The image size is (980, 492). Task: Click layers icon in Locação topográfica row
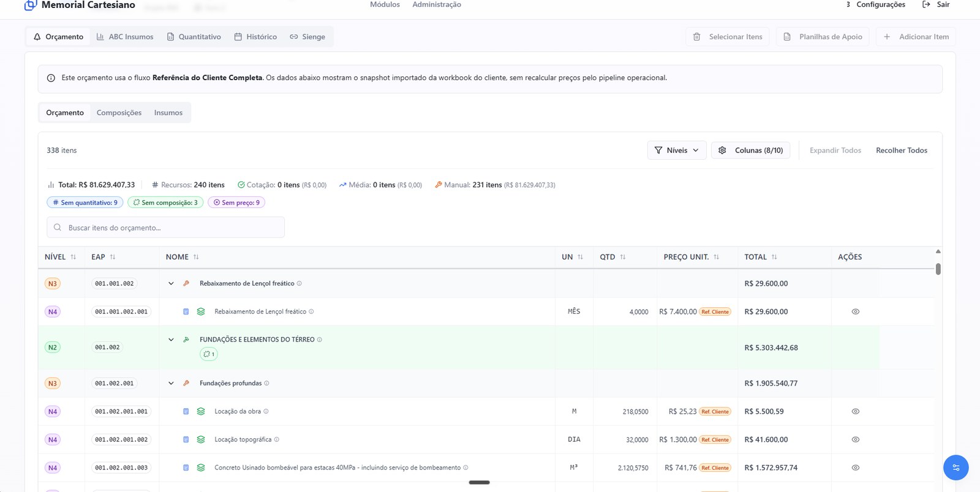201,439
